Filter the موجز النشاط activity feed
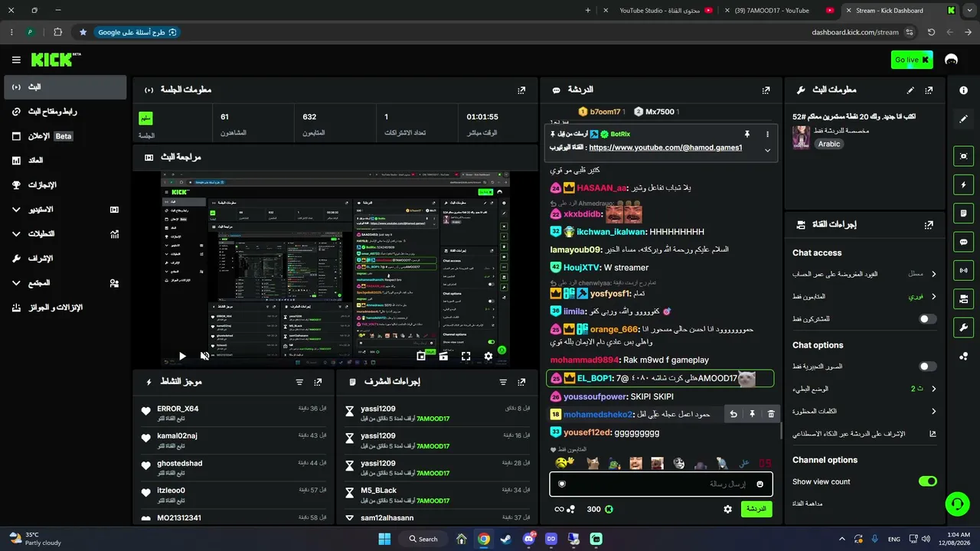This screenshot has height=551, width=980. pyautogui.click(x=299, y=382)
